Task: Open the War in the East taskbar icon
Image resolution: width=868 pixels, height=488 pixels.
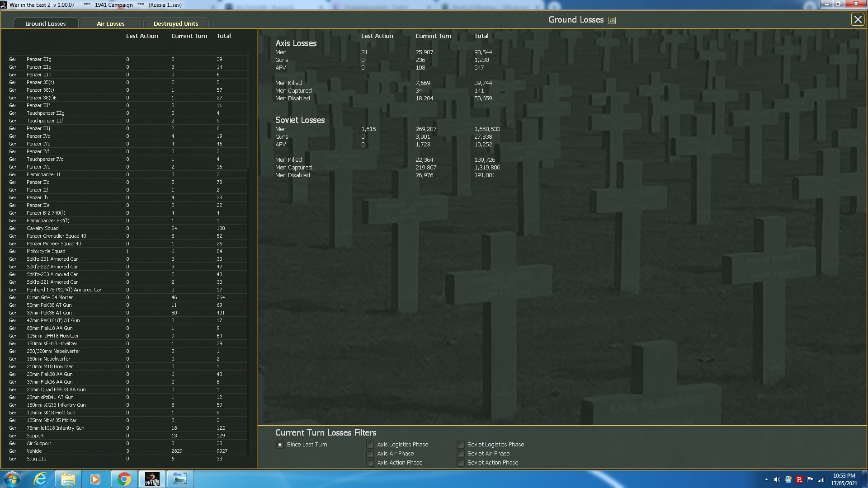Action: tap(152, 479)
